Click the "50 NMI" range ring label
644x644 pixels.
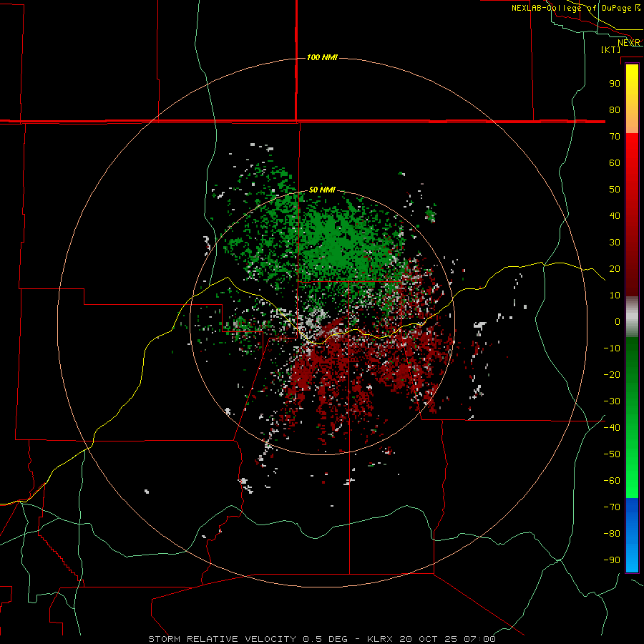pos(322,190)
